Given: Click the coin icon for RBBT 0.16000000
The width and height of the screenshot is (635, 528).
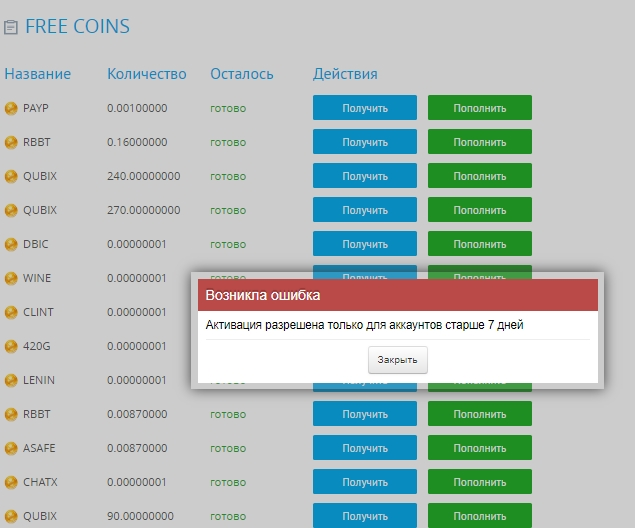Looking at the screenshot, I should [x=11, y=142].
